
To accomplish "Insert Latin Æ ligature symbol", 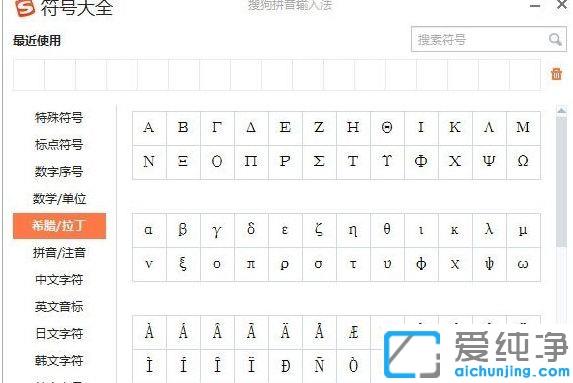I will point(353,332).
